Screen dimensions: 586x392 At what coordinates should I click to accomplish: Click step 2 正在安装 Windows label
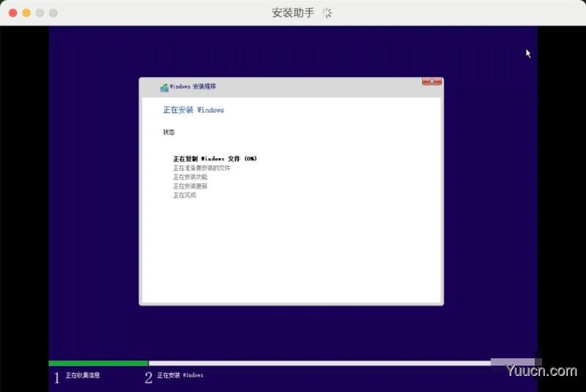(180, 375)
